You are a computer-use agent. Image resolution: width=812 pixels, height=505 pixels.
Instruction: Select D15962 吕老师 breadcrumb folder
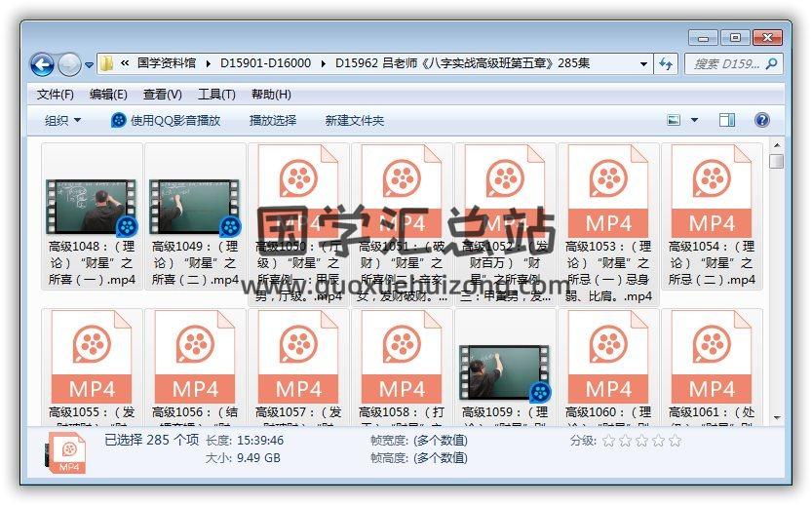pos(462,63)
